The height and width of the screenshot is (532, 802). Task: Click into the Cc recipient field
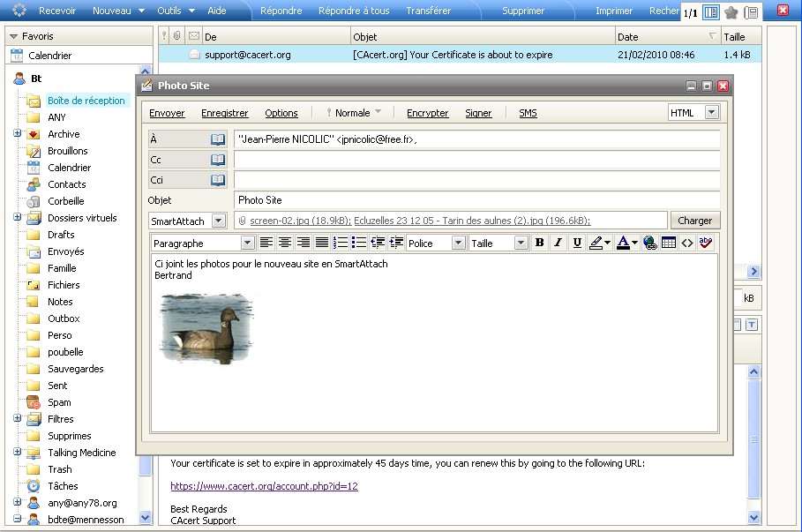tap(476, 160)
